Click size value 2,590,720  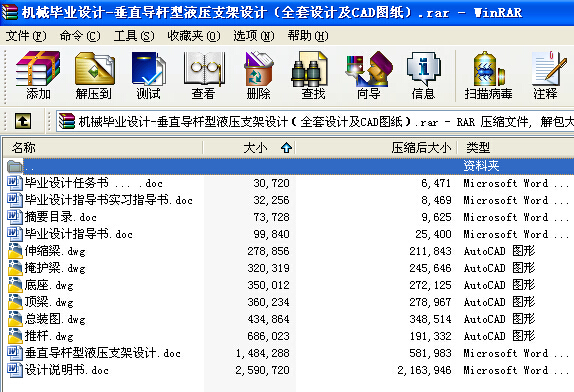coord(262,370)
